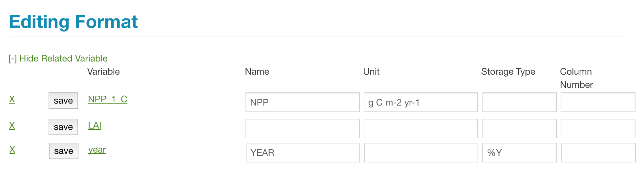Click the Name field containing NPP
Image resolution: width=644 pixels, height=169 pixels.
coord(302,102)
